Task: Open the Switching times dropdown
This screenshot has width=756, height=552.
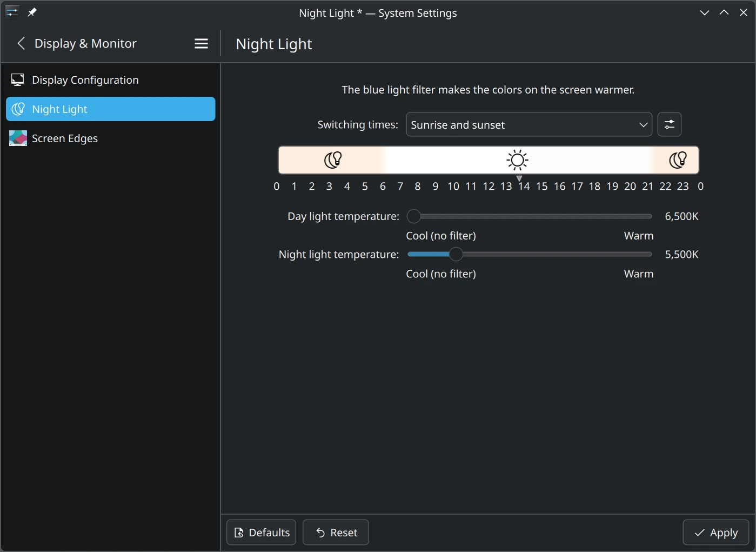Action: 529,124
